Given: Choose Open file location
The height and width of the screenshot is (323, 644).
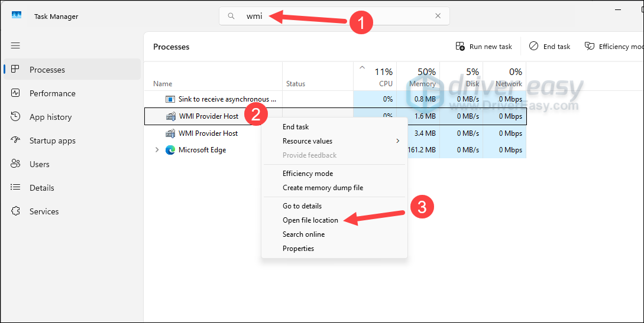Looking at the screenshot, I should click(x=334, y=220).
